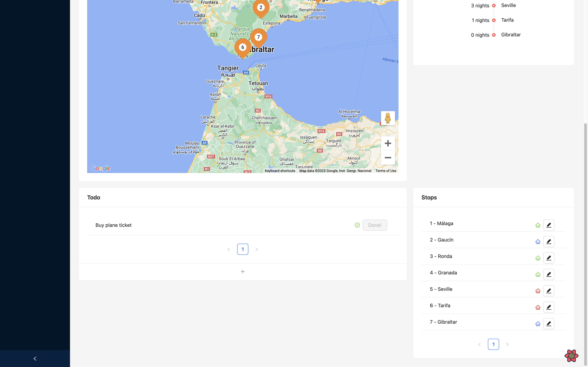The width and height of the screenshot is (588, 367).
Task: Edit the Gibraltar stop entry
Action: pyautogui.click(x=548, y=323)
